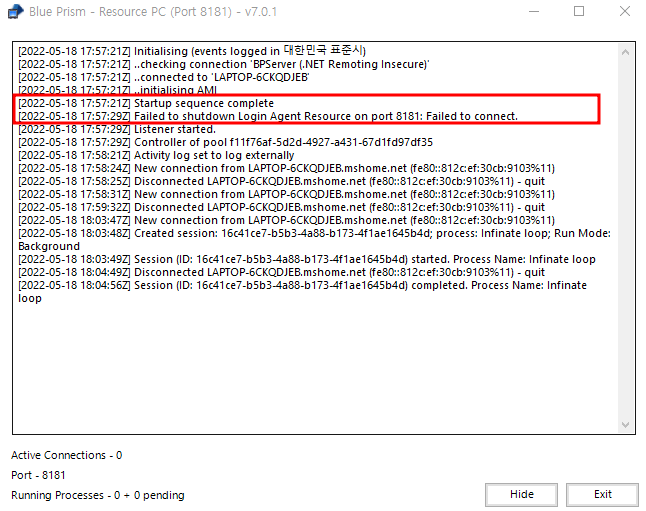Image resolution: width=646 pixels, height=511 pixels.
Task: Click the log scrollbar down arrow
Action: tap(625, 424)
